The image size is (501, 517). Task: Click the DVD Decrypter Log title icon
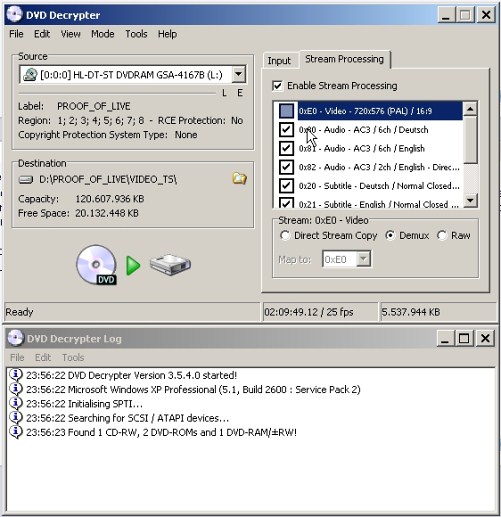pos(16,338)
